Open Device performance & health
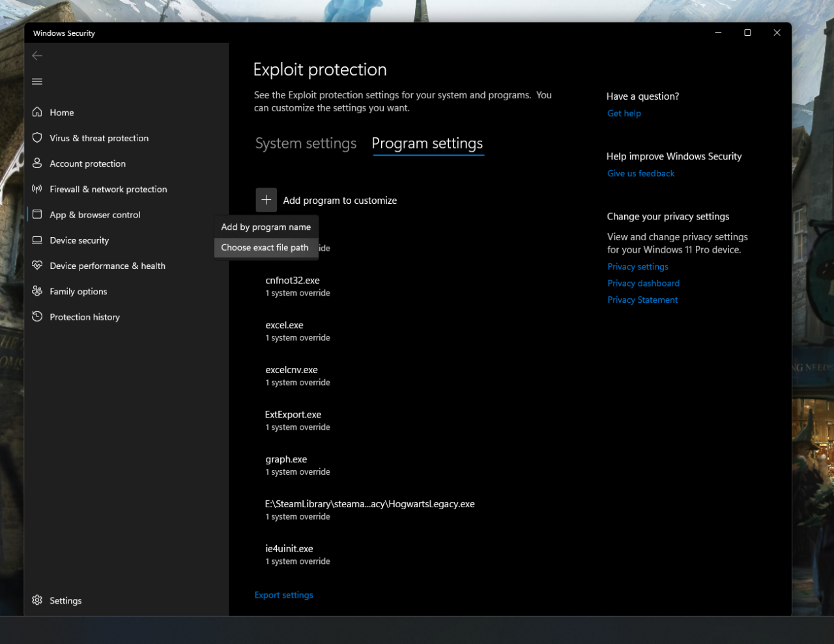This screenshot has width=834, height=644. tap(107, 266)
